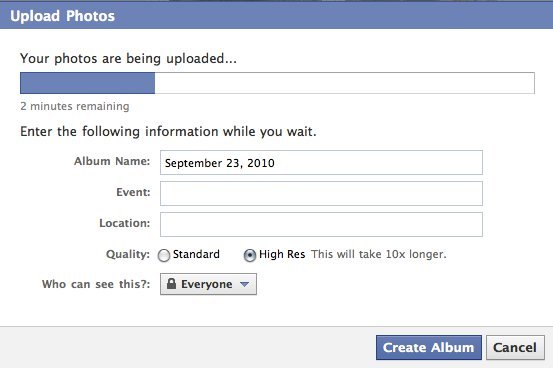The image size is (553, 368).
Task: Click into the empty Event field
Action: (x=321, y=193)
